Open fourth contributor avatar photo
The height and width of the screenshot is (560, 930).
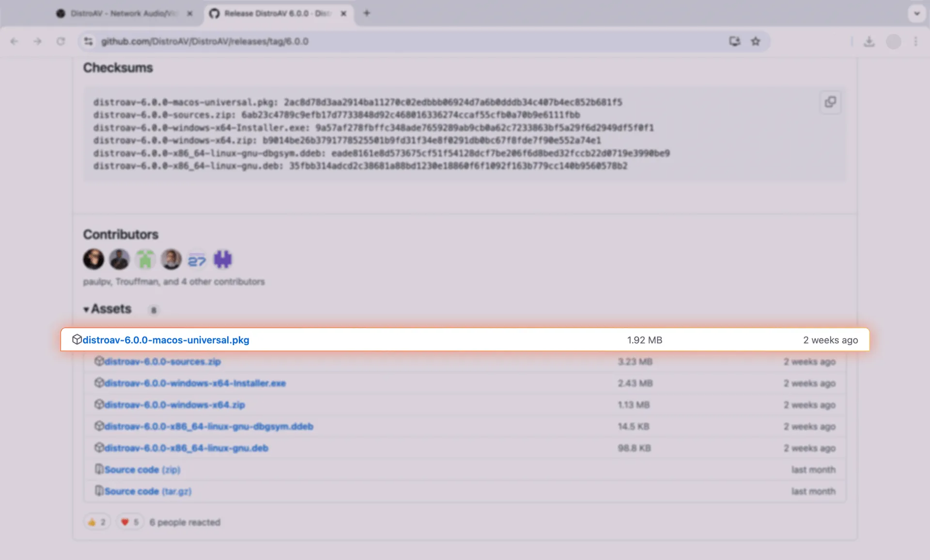coord(171,259)
